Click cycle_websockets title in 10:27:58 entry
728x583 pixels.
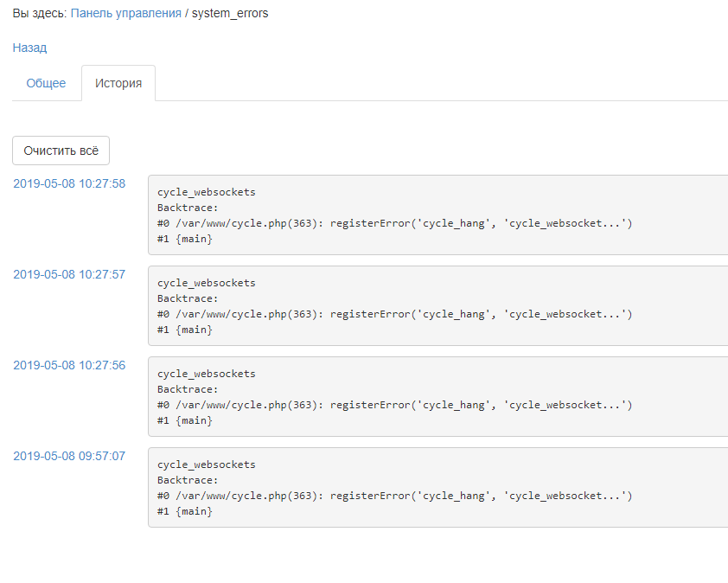pyautogui.click(x=206, y=192)
